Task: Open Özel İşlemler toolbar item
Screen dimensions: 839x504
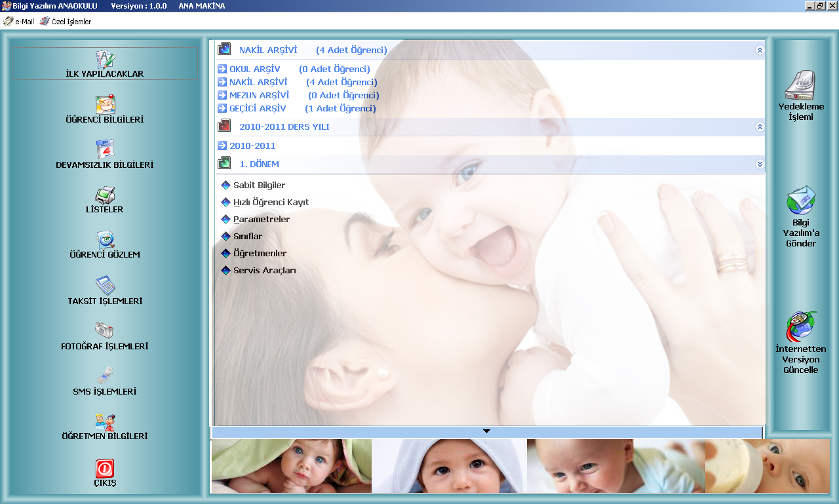Action: coord(66,22)
